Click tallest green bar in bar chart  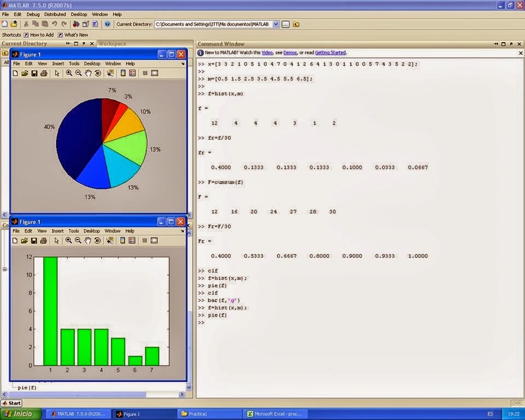pos(50,311)
